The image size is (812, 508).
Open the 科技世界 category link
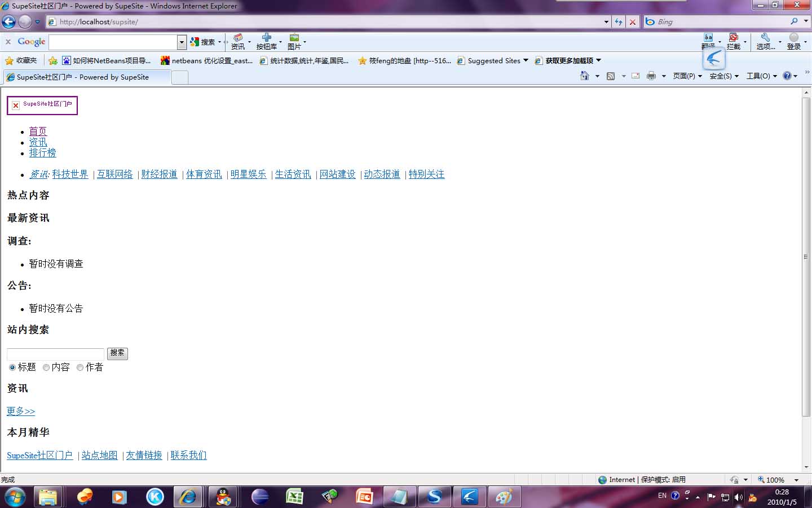(70, 174)
